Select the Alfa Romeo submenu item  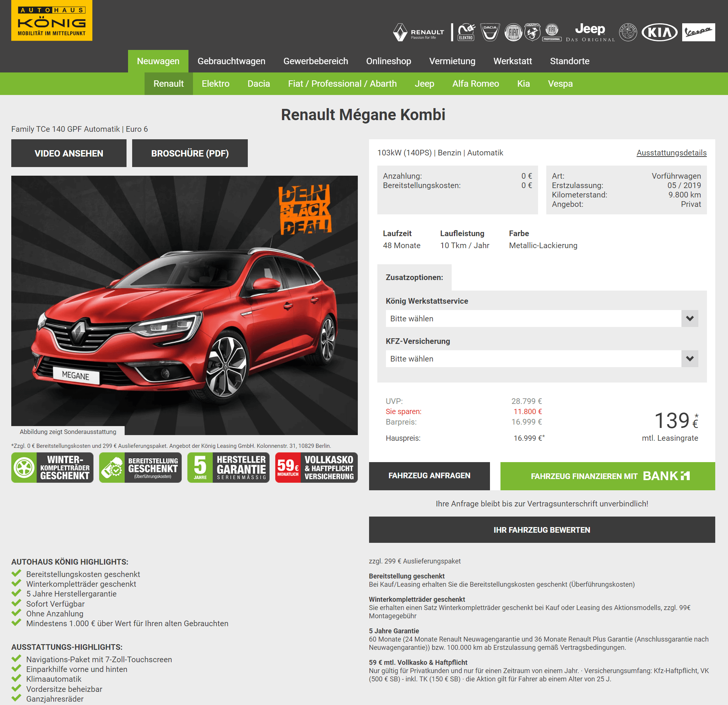476,84
